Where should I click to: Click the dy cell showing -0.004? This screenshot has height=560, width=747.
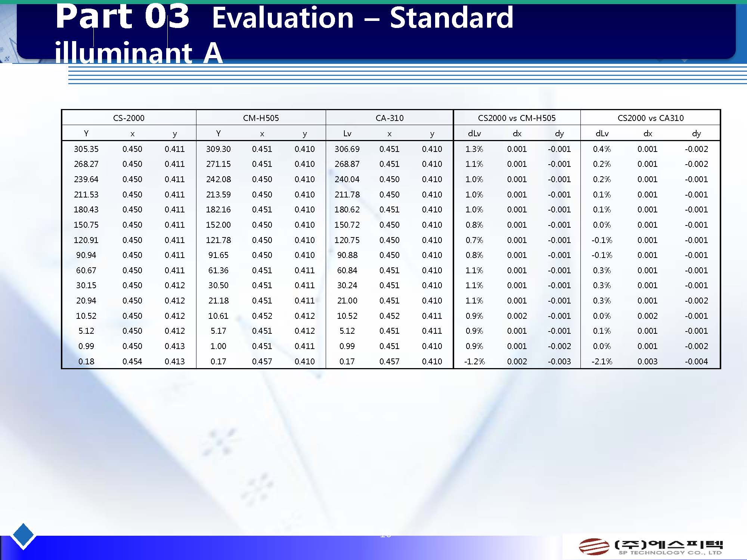(697, 361)
